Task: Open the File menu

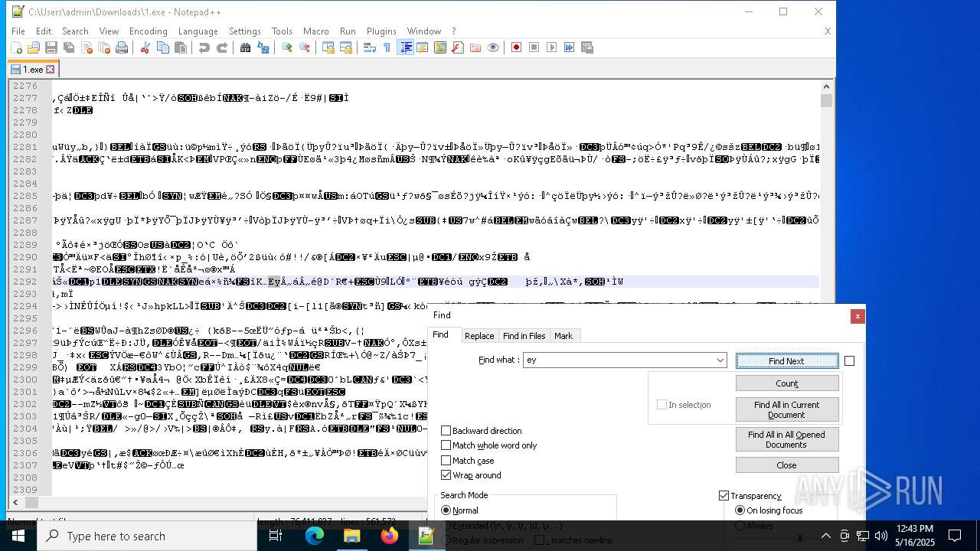Action: point(18,31)
